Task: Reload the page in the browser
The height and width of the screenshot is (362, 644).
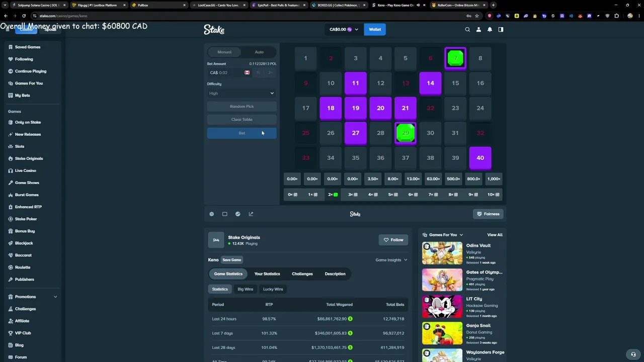Action: click(24, 16)
